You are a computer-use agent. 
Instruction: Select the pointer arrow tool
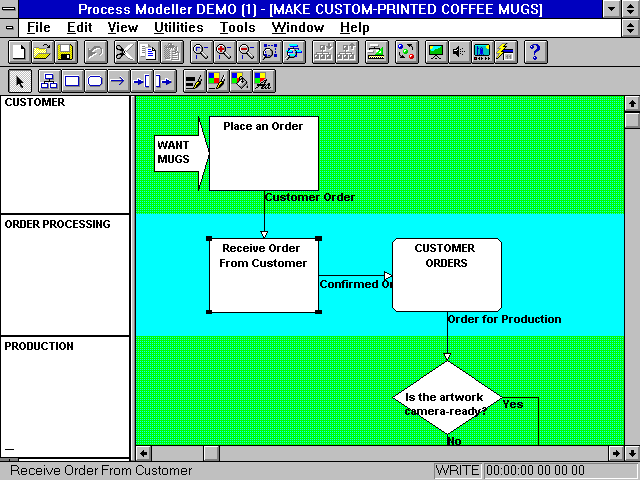[x=19, y=82]
